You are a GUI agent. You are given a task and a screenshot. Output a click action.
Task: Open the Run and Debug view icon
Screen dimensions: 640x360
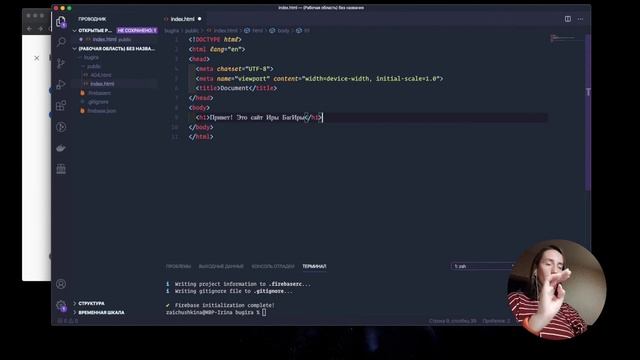tap(61, 84)
